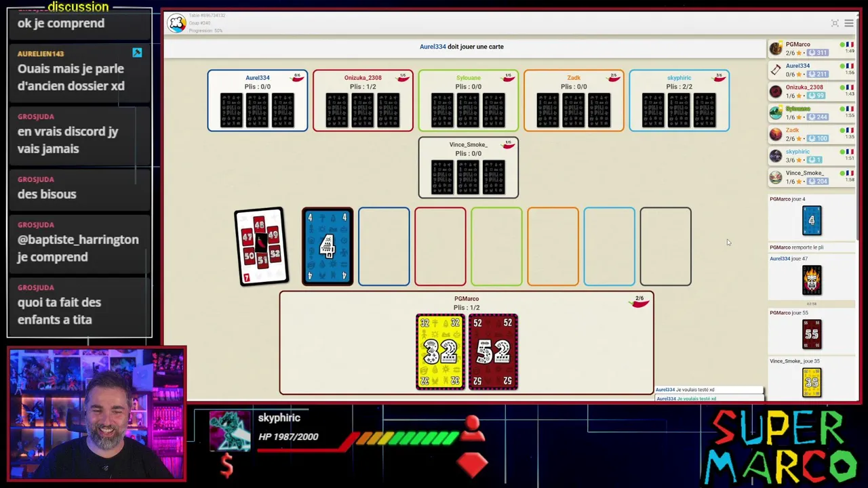Click PGMarco name above the hand cards
868x488 pixels.
(x=467, y=299)
